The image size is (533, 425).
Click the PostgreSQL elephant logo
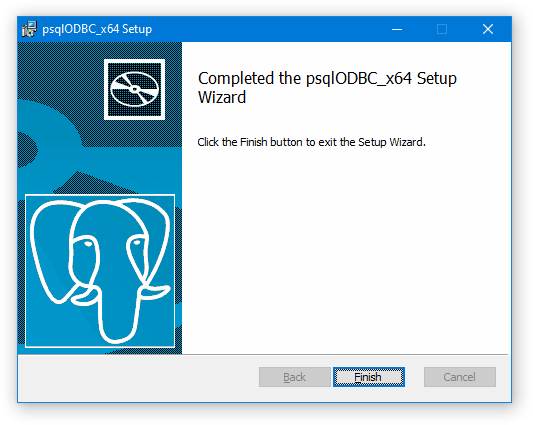100,271
